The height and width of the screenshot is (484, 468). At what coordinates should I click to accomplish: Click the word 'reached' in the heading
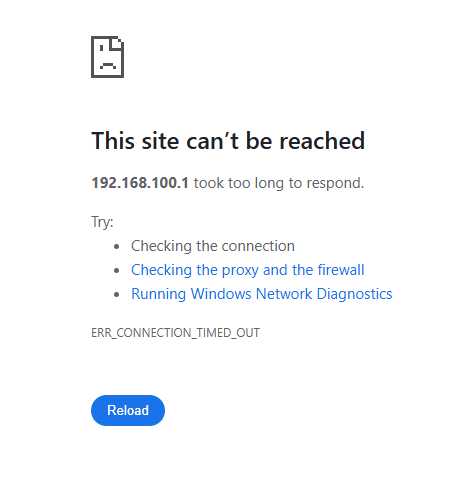coord(322,141)
